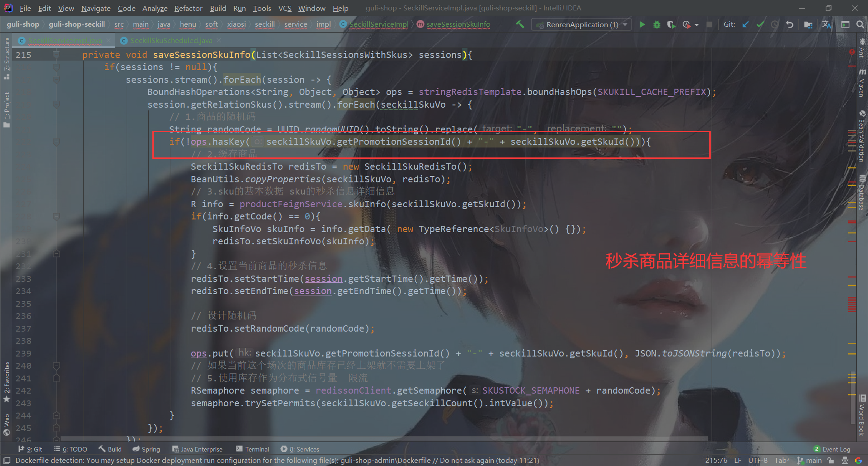Open the 9: Git tool window
868x466 pixels.
[x=30, y=449]
